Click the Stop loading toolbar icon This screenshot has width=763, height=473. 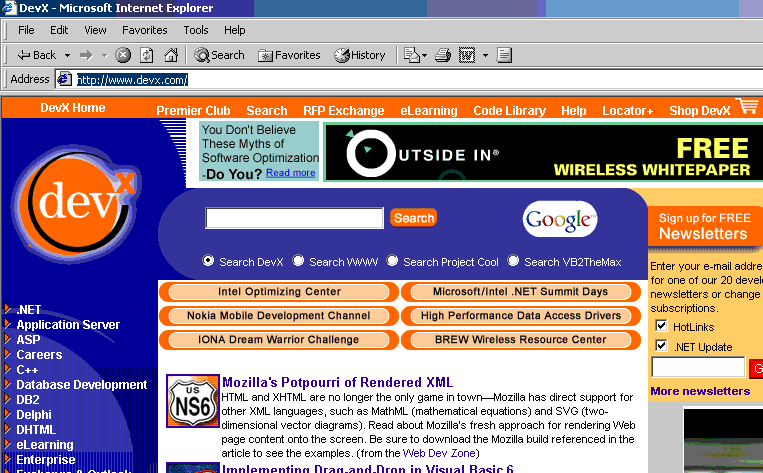123,55
